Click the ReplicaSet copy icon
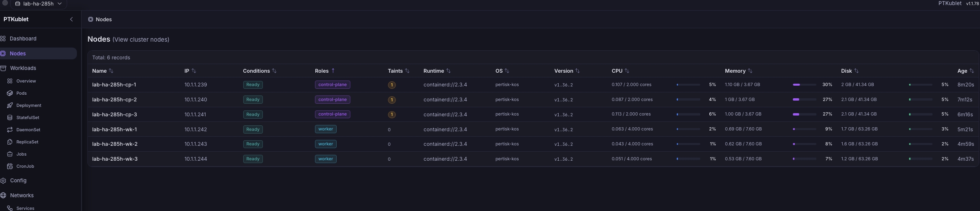The width and height of the screenshot is (980, 211). 10,142
